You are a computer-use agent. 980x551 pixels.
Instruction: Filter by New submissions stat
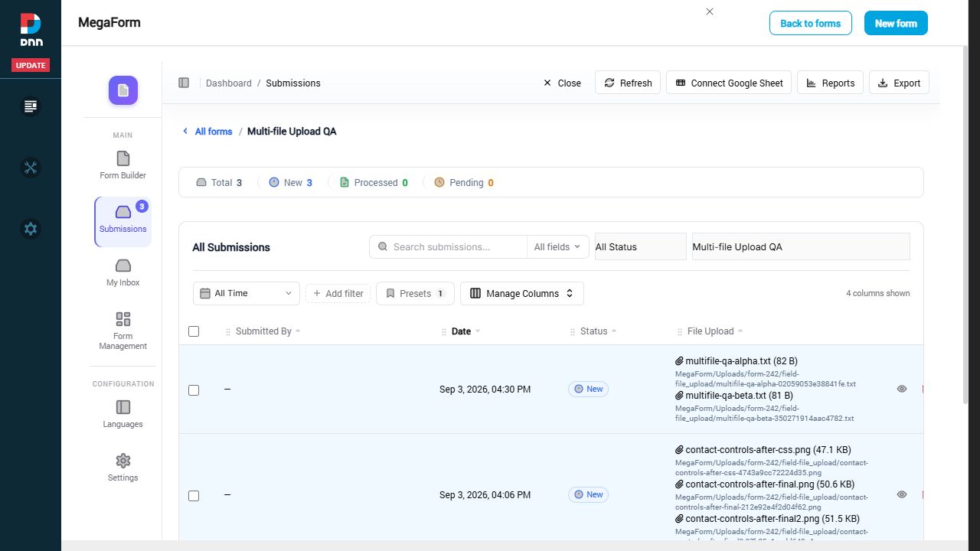click(x=291, y=182)
